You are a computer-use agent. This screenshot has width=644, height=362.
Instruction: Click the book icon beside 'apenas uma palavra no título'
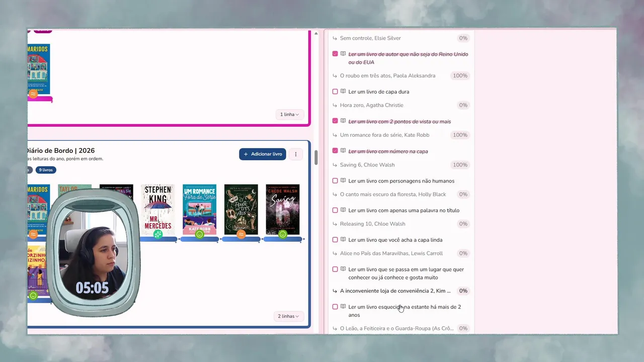pyautogui.click(x=343, y=210)
